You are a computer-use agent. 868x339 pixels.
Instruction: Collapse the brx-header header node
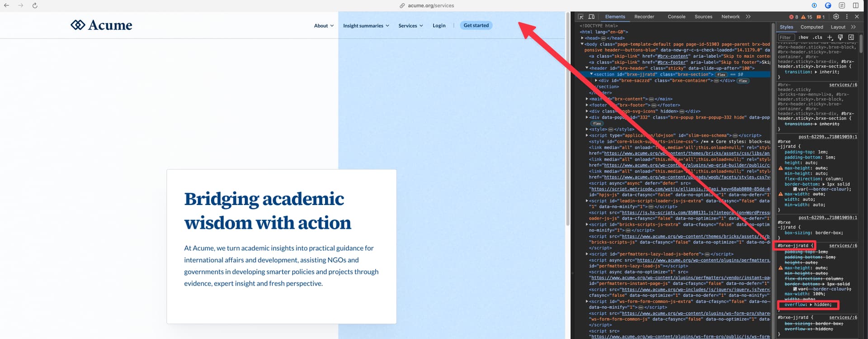[x=587, y=68]
